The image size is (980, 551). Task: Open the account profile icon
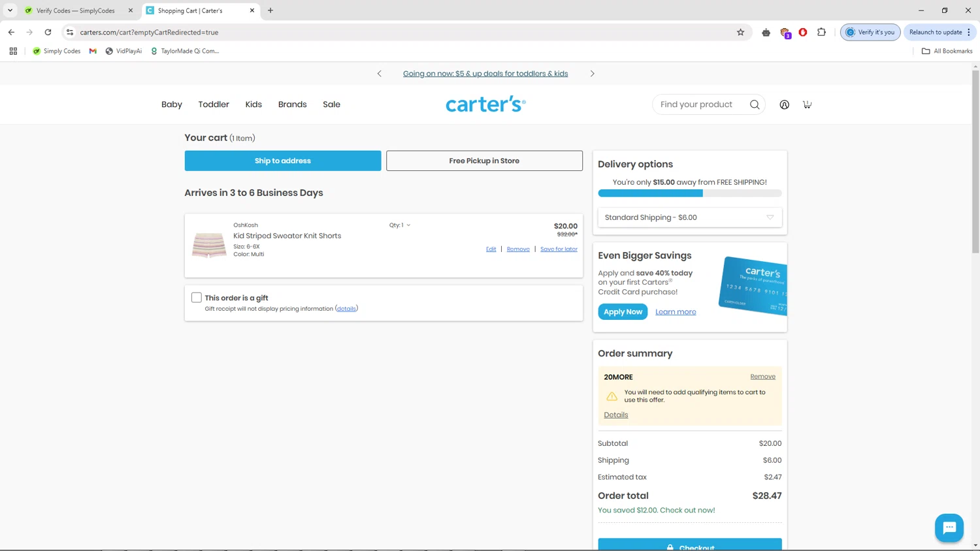coord(784,104)
